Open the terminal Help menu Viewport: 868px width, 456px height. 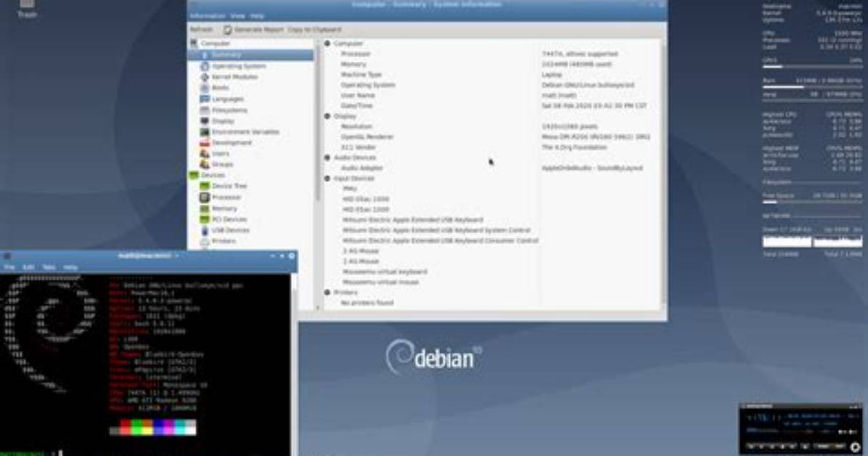(x=70, y=267)
